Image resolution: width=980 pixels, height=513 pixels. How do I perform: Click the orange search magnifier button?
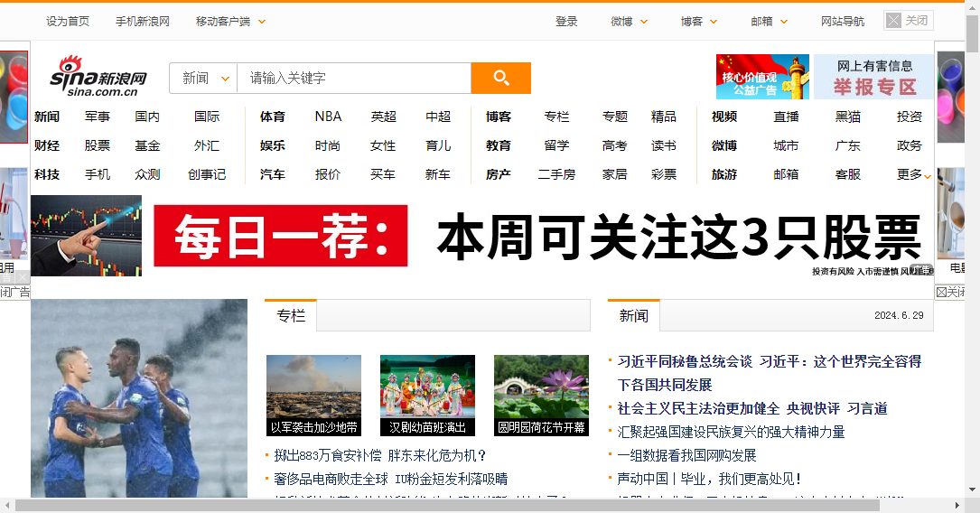500,79
